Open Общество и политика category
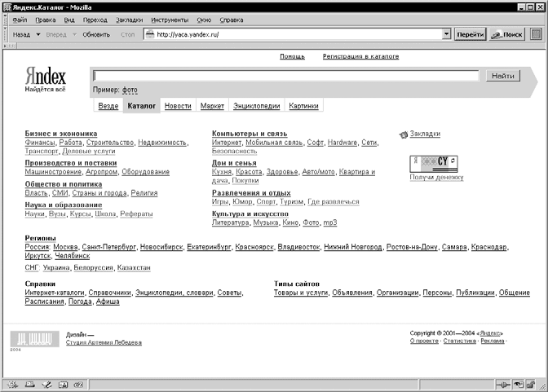 point(64,183)
